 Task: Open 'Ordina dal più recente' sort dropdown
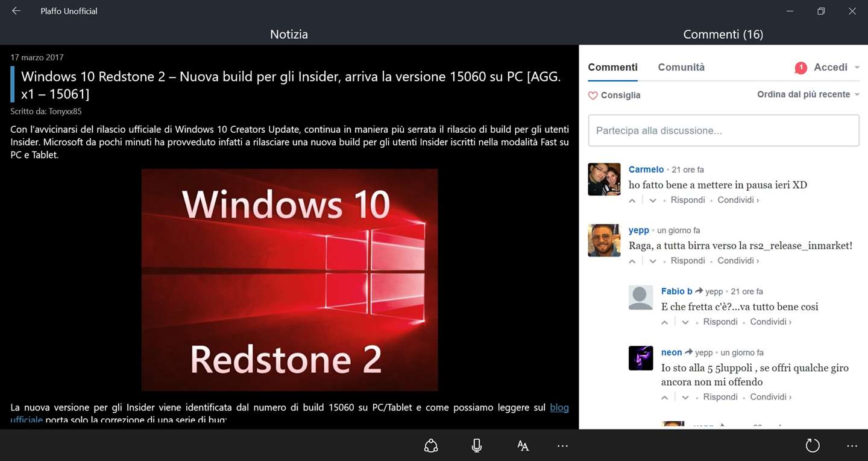point(808,94)
